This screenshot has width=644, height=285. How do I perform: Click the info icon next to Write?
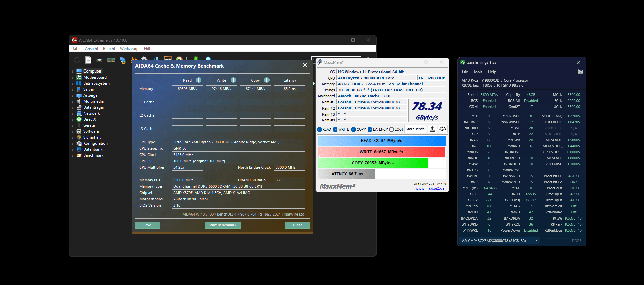coord(233,80)
